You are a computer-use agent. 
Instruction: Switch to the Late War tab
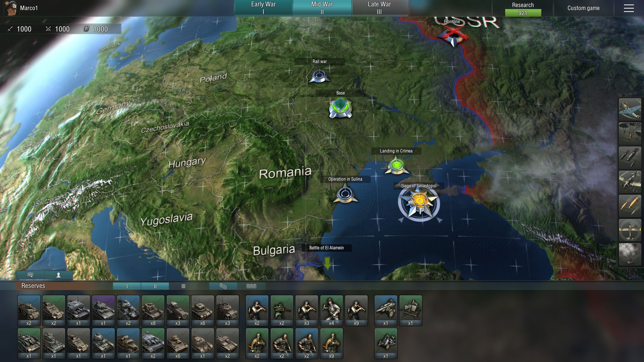tap(379, 8)
